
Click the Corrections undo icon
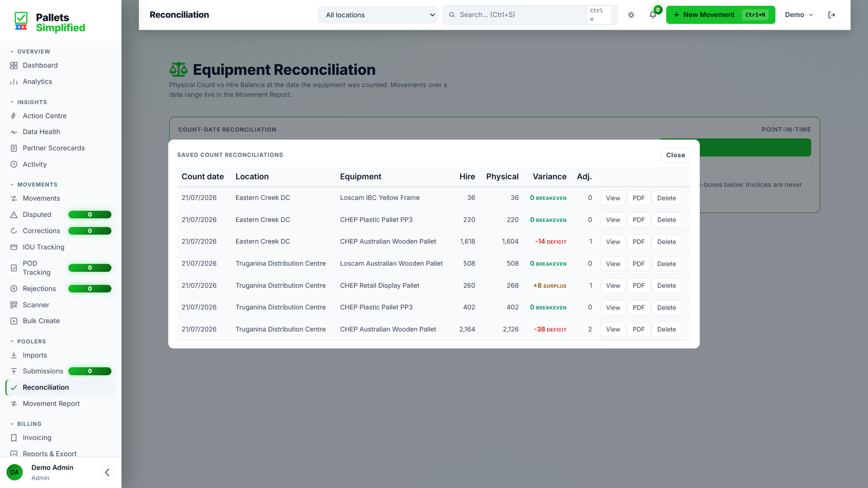click(14, 231)
